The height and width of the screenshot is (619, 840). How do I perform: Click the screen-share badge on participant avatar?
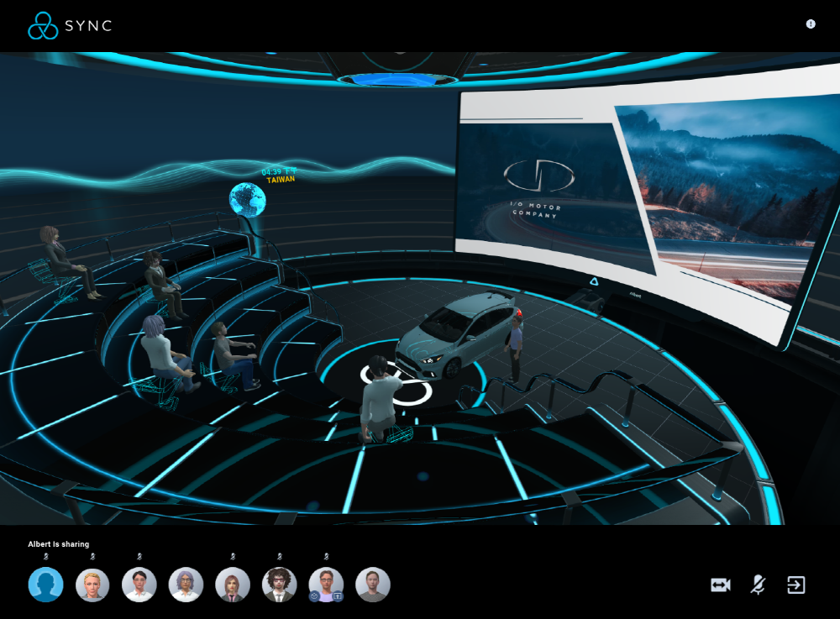[339, 595]
